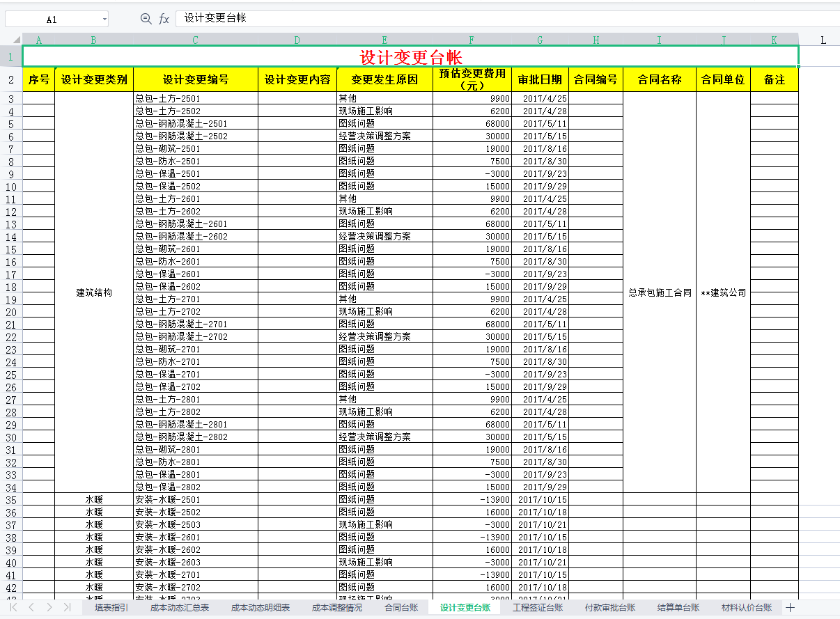Viewport: 840px width, 619px height.
Task: Select header cell 设计变更类别
Action: [x=94, y=79]
